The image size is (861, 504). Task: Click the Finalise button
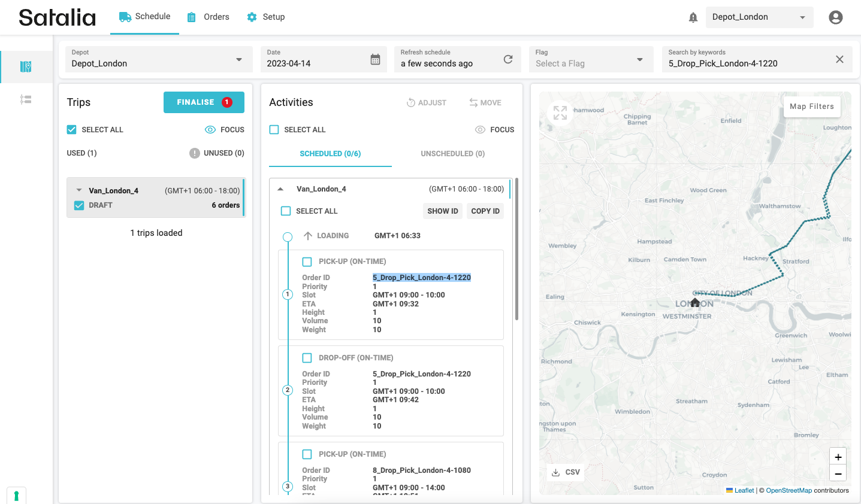[x=204, y=102]
